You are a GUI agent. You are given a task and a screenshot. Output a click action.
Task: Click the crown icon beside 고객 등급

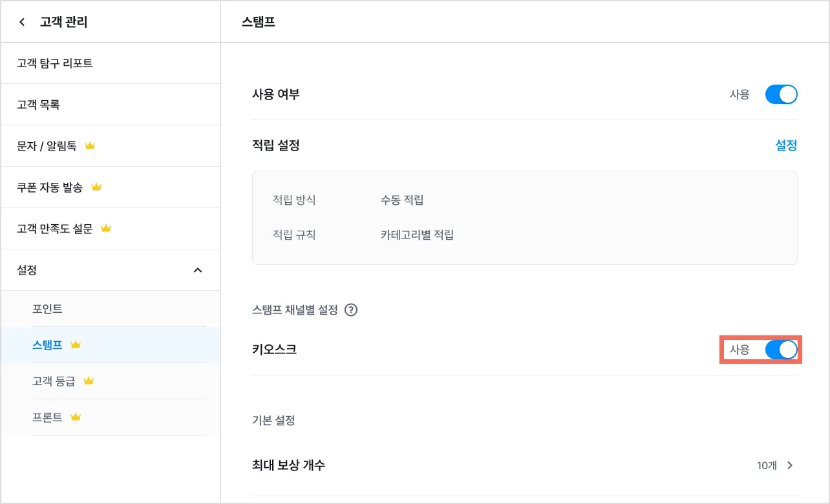tap(89, 381)
